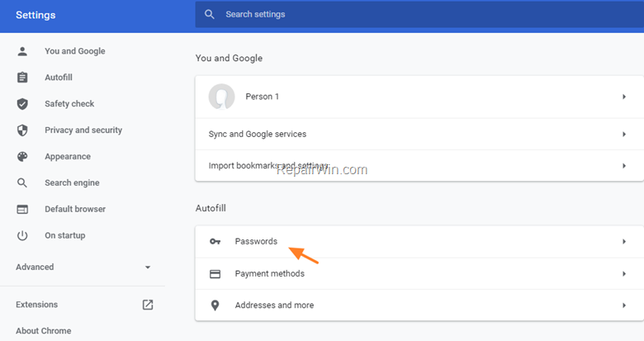Click the Payment methods card icon
644x341 pixels.
(x=215, y=274)
